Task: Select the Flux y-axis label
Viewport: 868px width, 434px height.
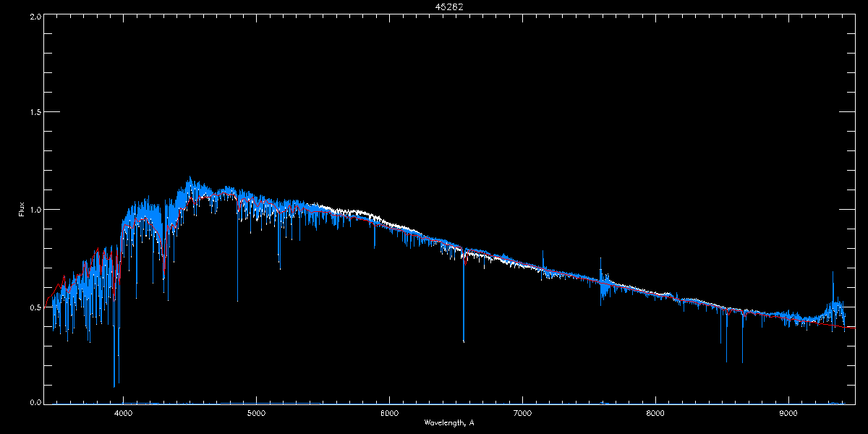Action: (22, 210)
